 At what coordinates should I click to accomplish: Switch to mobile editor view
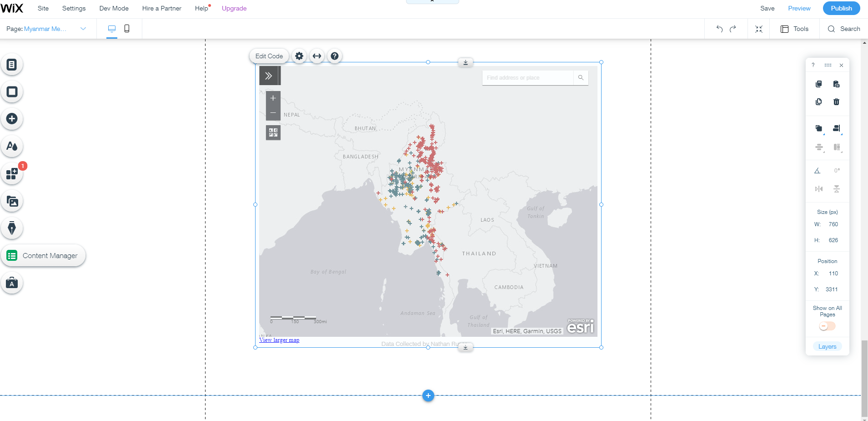127,28
